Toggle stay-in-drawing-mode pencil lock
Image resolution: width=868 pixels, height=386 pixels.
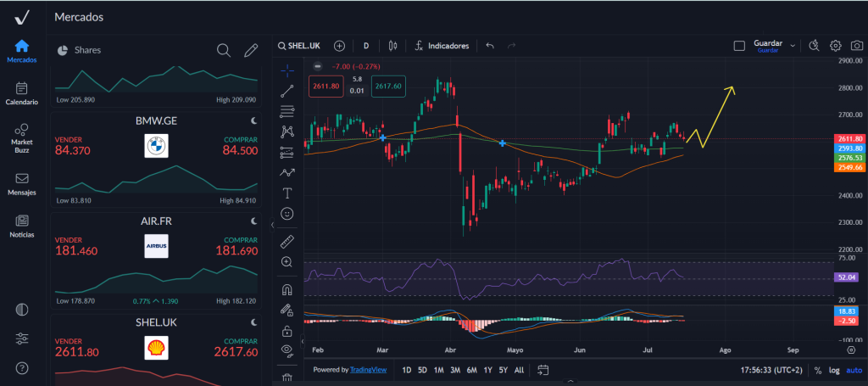tap(287, 310)
